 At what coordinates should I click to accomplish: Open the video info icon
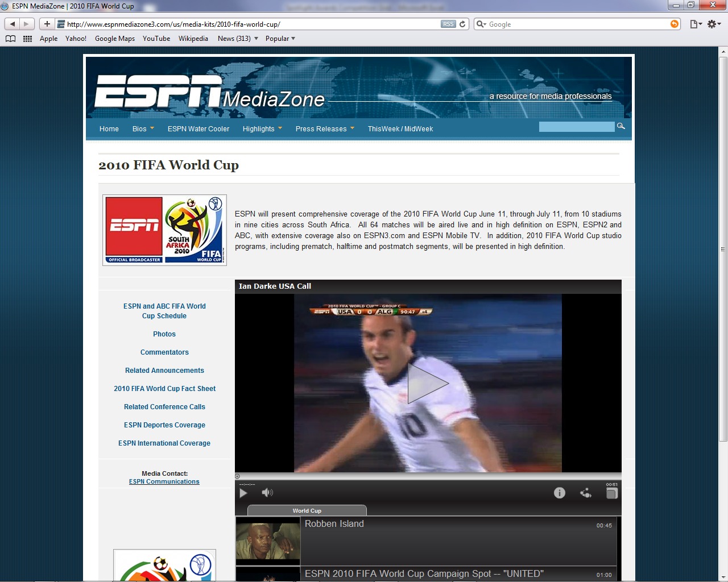pos(559,493)
